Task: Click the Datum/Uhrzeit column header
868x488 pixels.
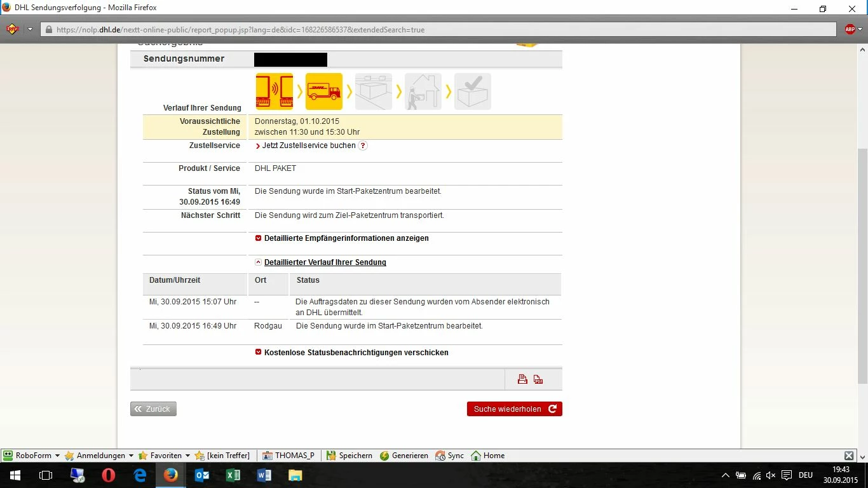Action: coord(175,280)
